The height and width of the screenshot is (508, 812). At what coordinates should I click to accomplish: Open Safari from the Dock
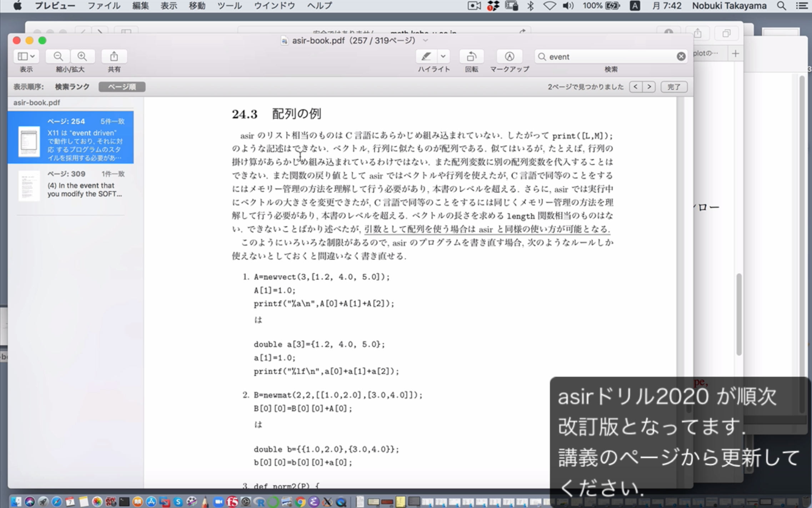point(56,501)
